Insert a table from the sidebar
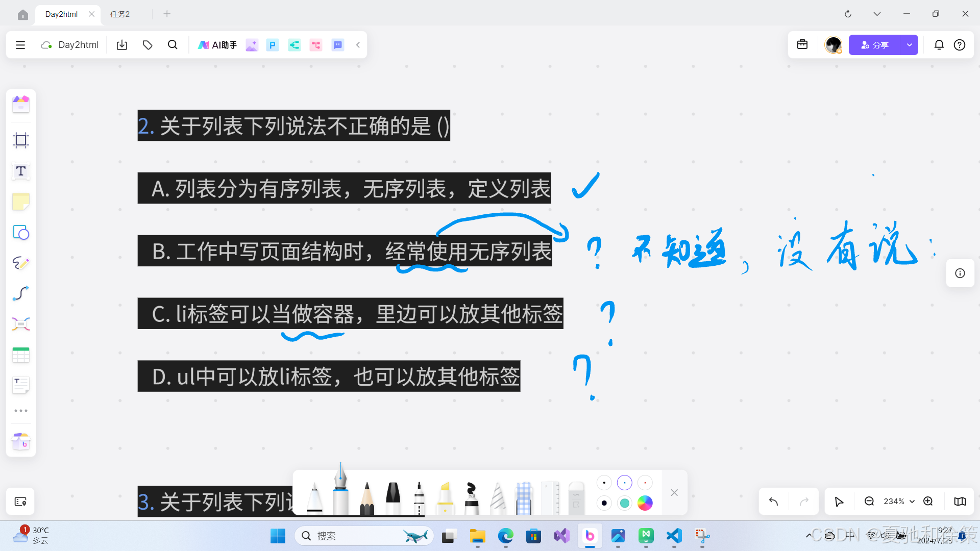 [20, 355]
